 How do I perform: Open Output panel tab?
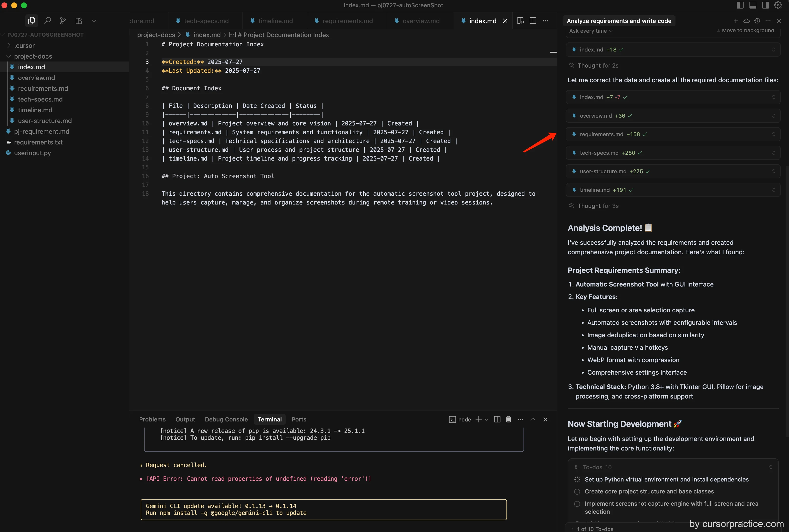tap(185, 419)
